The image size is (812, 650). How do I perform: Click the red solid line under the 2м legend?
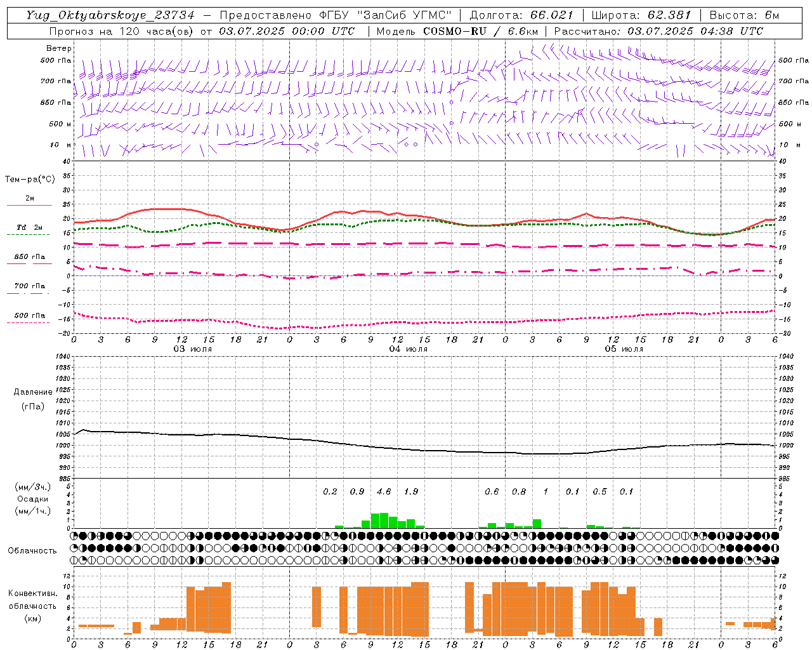29,206
